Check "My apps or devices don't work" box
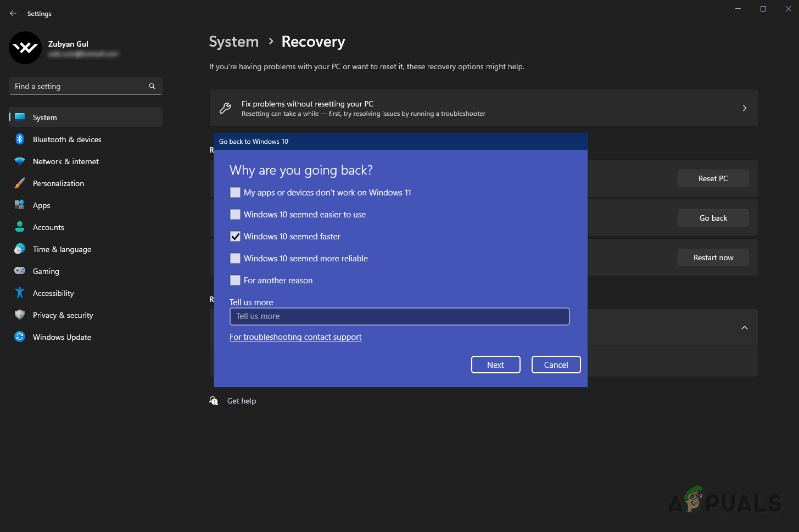The height and width of the screenshot is (532, 799). pyautogui.click(x=235, y=193)
